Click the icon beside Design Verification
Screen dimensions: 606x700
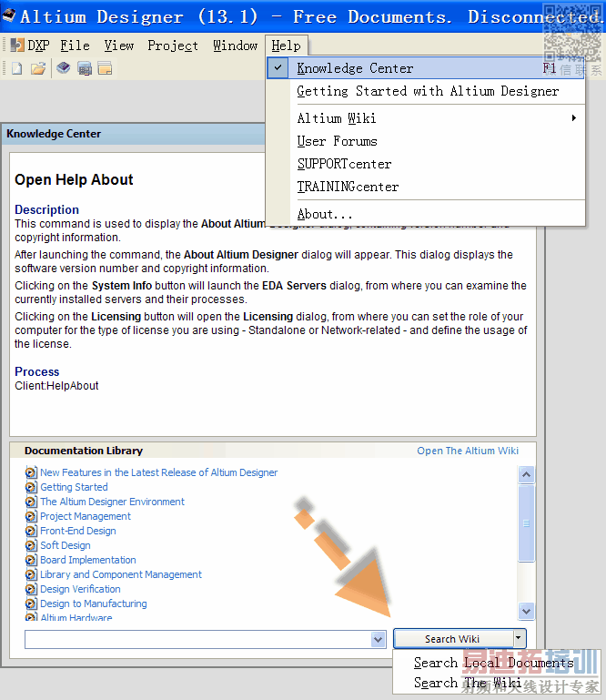click(31, 589)
